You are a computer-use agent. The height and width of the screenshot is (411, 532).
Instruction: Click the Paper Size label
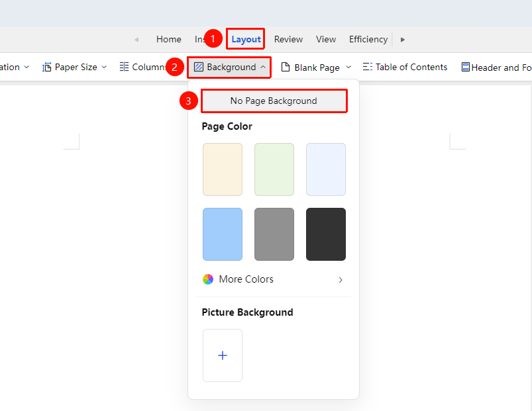tap(76, 67)
